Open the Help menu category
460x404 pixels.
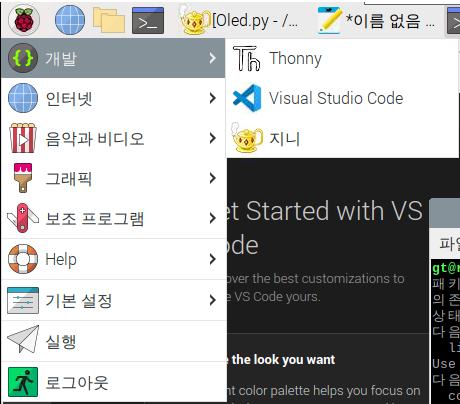(113, 259)
